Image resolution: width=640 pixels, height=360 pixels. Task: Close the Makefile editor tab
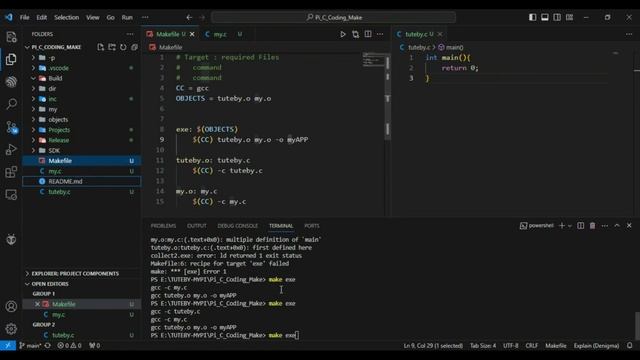(192, 34)
